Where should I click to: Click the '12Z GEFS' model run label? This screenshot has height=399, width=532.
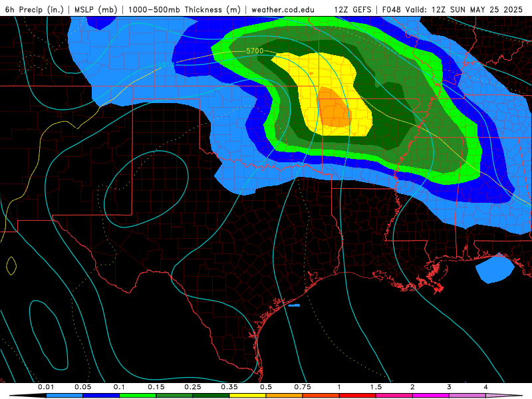353,9
